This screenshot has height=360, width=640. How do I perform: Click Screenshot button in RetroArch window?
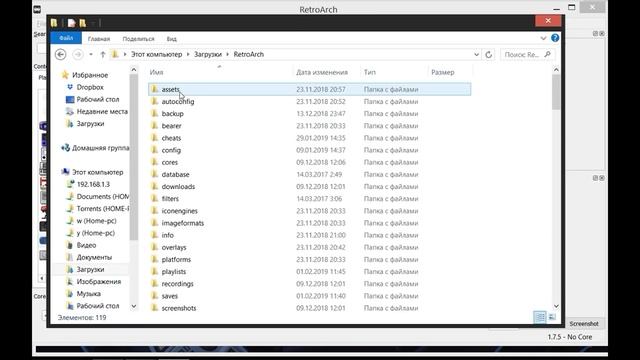click(x=584, y=324)
